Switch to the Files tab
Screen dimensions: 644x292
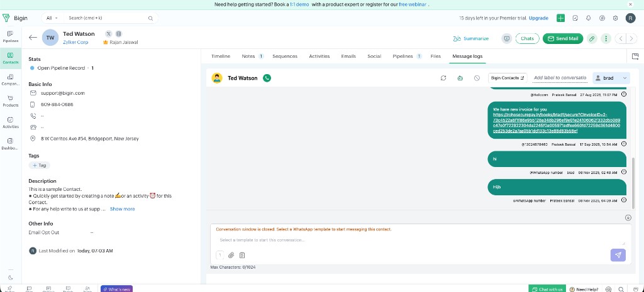(435, 56)
